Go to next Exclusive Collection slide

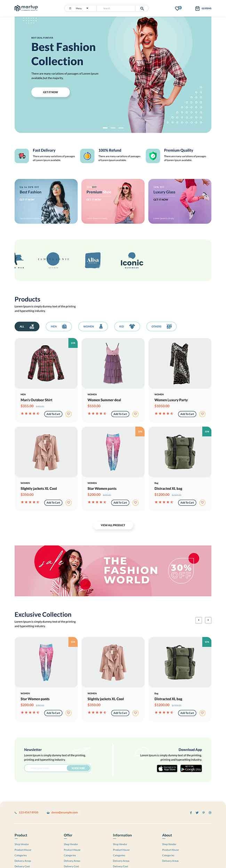[208, 620]
